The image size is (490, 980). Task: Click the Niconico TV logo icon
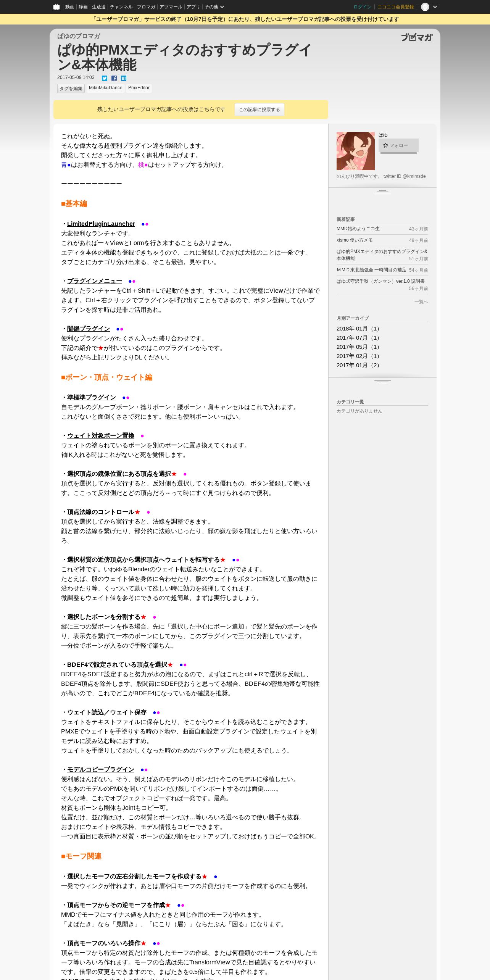point(56,7)
